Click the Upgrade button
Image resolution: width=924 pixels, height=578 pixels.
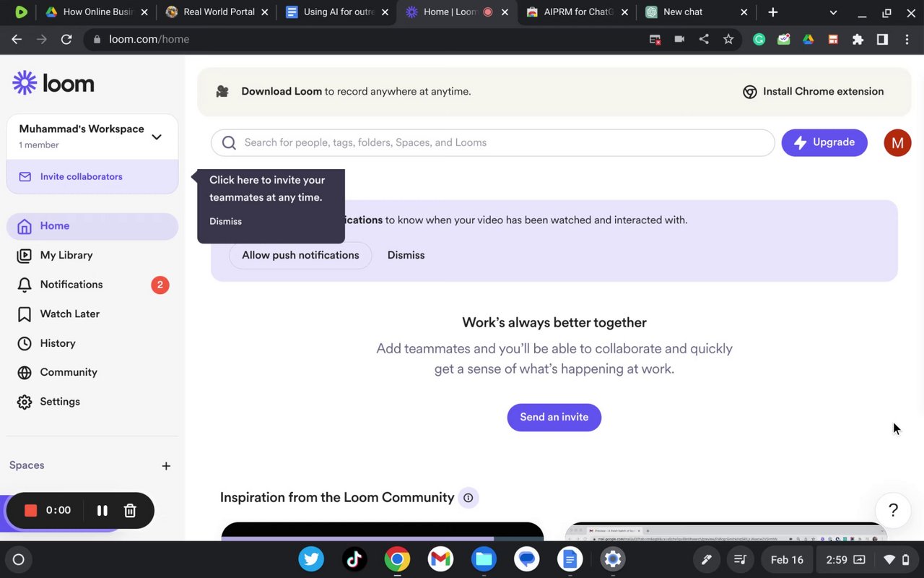tap(824, 143)
